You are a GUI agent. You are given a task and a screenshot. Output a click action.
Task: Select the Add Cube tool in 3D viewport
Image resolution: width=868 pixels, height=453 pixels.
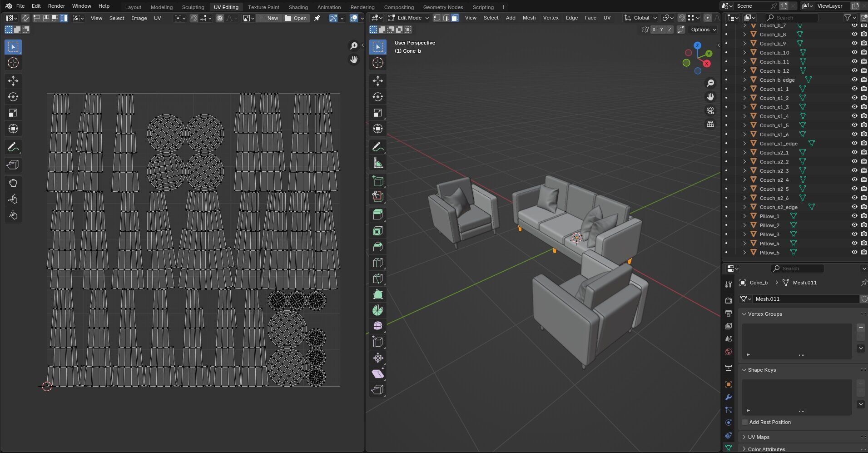point(378,181)
